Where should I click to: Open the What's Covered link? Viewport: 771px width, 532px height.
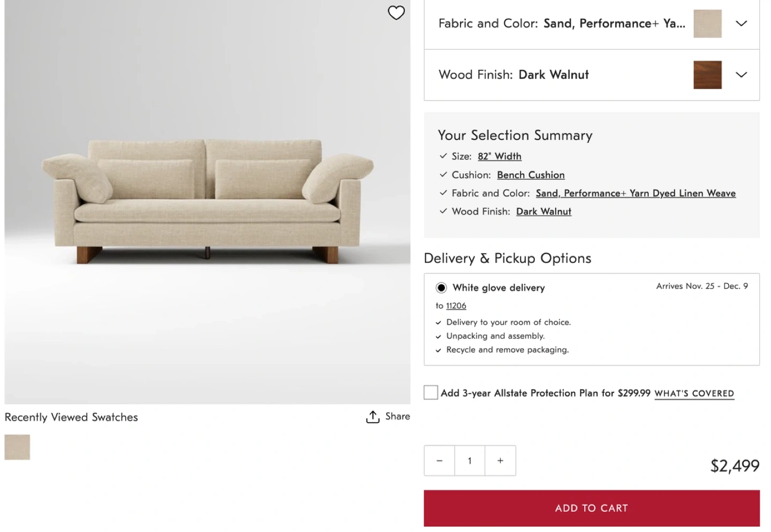(x=694, y=393)
